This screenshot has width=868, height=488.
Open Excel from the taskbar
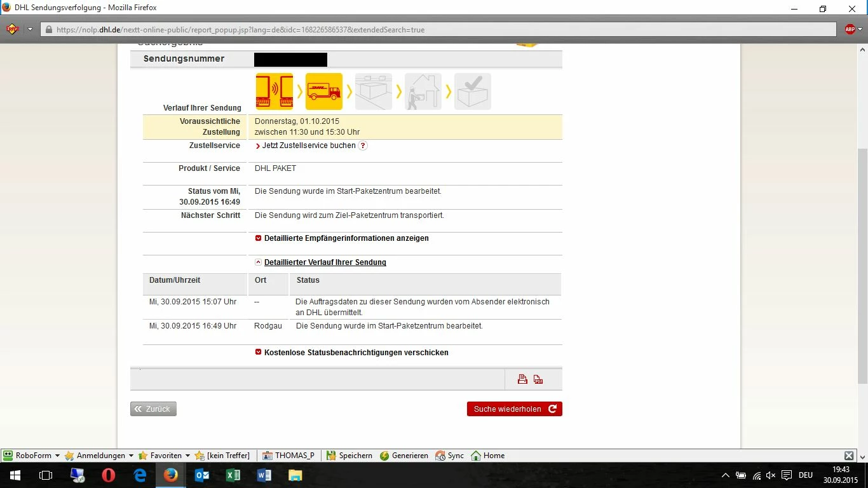click(x=233, y=475)
